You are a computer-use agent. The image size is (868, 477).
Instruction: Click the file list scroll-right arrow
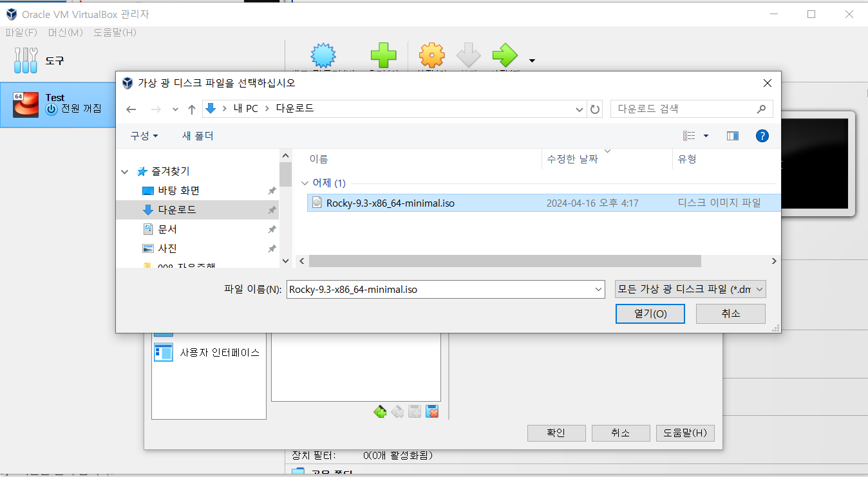coord(775,261)
